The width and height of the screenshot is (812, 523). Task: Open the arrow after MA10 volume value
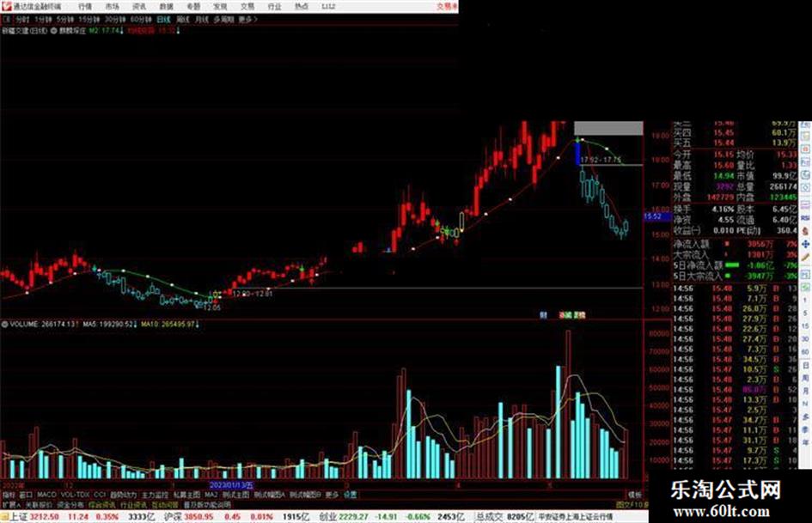click(x=198, y=324)
